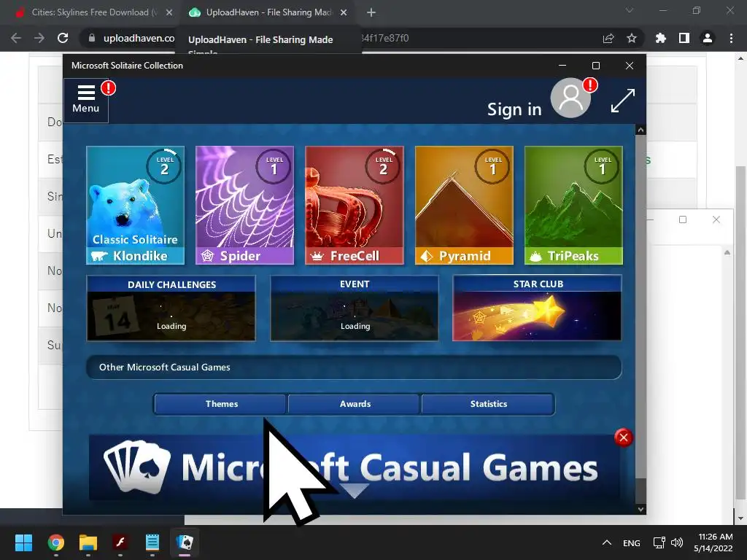
Task: Click the diamond icon beside Pyramid
Action: tap(426, 256)
